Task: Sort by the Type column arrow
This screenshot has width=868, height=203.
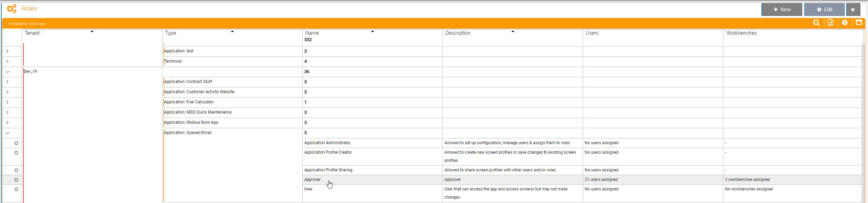Action: click(x=232, y=32)
